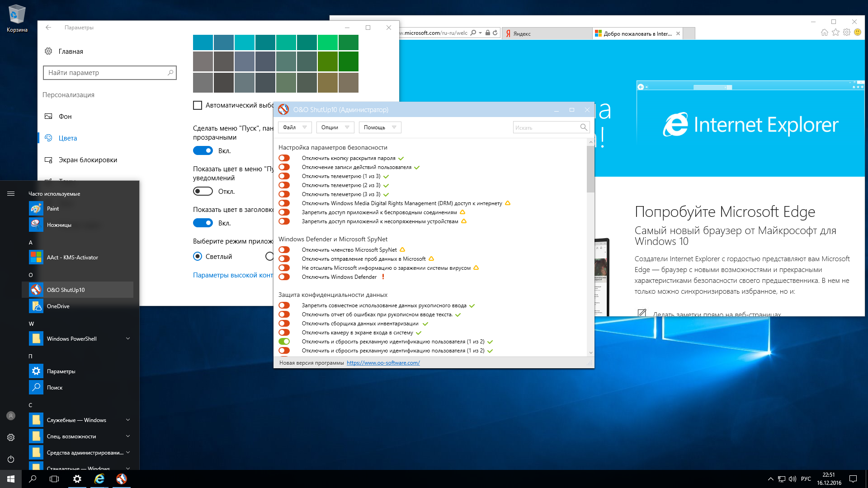Click the 'Найти параметр' search field

(x=110, y=73)
